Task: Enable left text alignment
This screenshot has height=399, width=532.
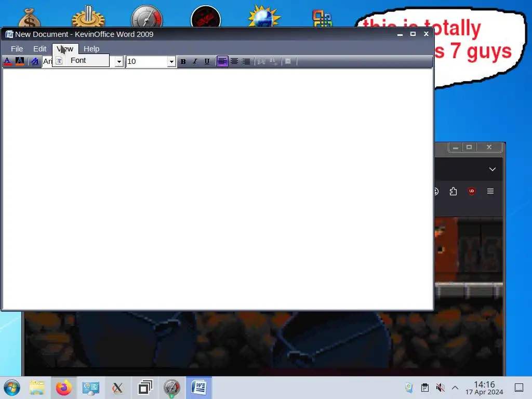Action: click(222, 61)
